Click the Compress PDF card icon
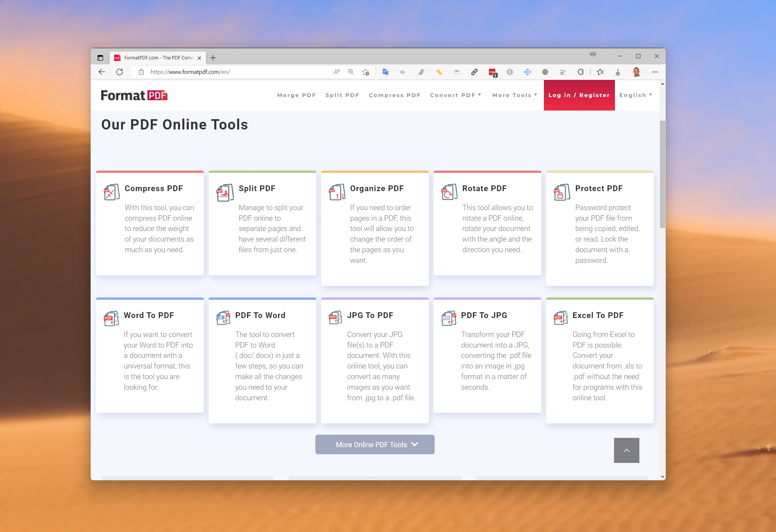Image resolution: width=776 pixels, height=532 pixels. (x=112, y=192)
